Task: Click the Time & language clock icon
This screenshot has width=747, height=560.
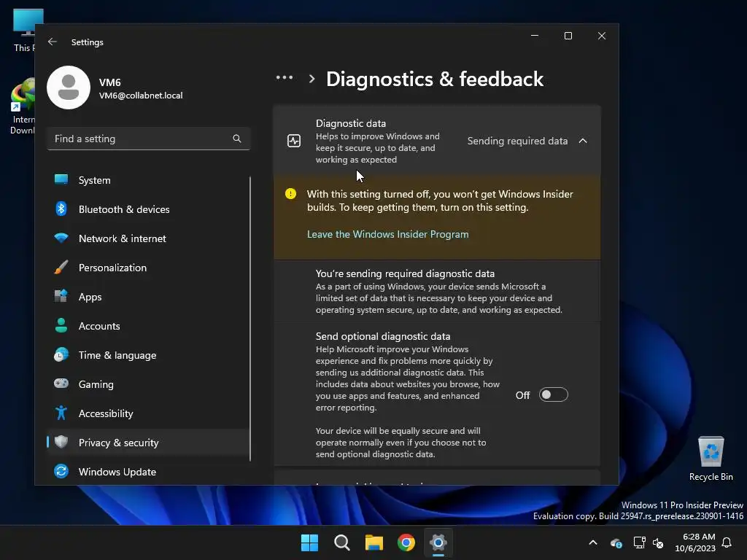Action: tap(61, 355)
